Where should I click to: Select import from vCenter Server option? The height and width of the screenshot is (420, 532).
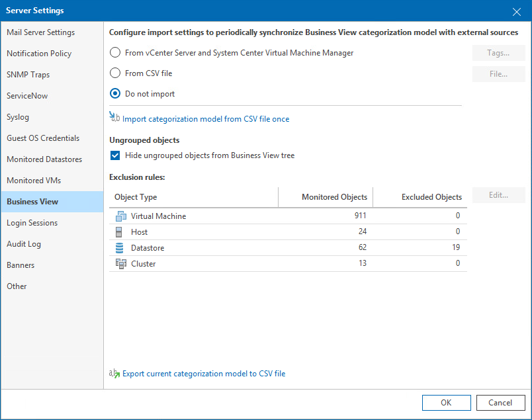click(x=116, y=52)
